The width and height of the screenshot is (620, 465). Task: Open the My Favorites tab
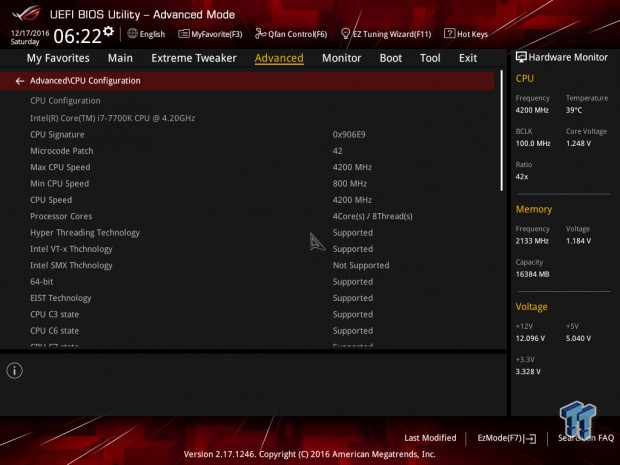point(58,58)
